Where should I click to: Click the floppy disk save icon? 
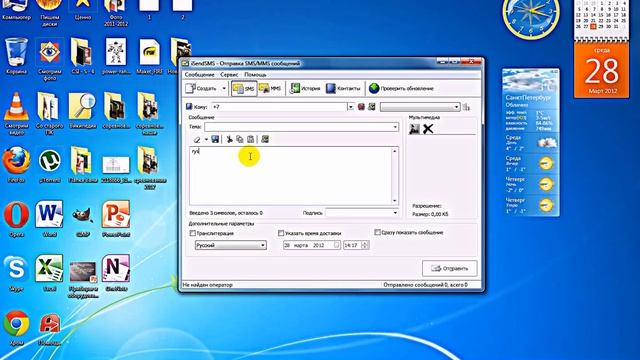click(215, 140)
